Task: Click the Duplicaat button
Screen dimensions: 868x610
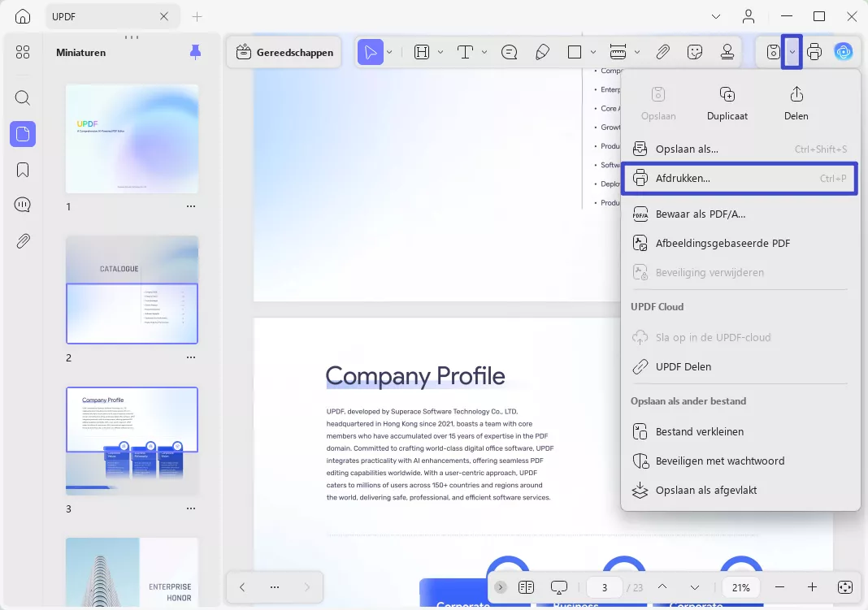Action: [727, 103]
